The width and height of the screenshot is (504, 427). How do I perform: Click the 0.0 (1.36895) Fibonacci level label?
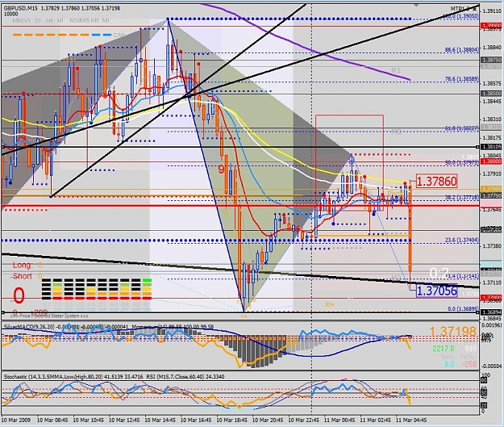point(463,309)
